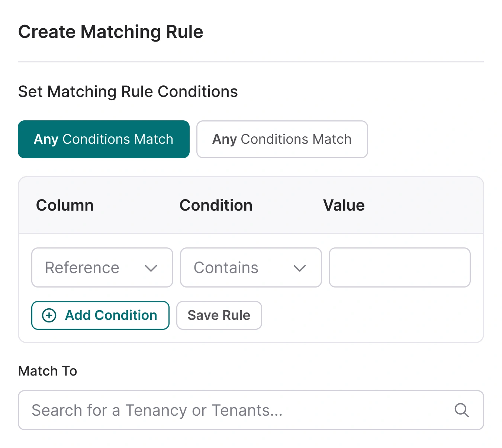
Task: Click the Create Matching Rule heading
Action: tap(111, 32)
